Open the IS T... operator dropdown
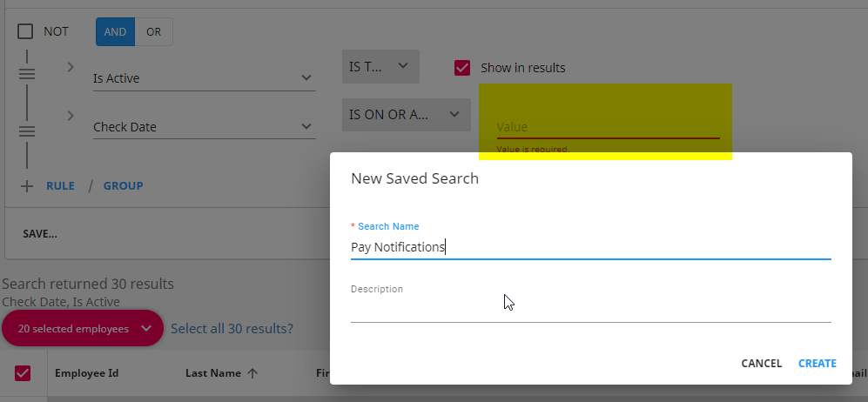The image size is (868, 402). click(x=380, y=67)
